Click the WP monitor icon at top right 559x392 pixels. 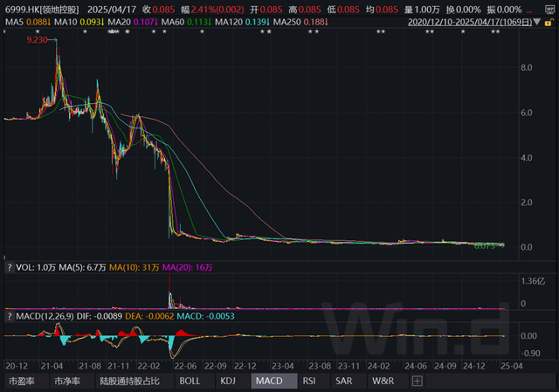[x=550, y=10]
